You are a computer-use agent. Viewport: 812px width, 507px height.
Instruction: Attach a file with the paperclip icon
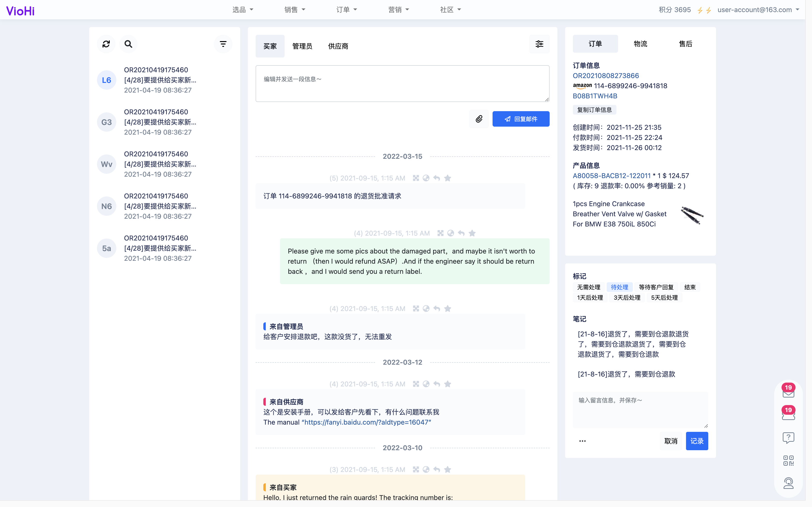click(x=479, y=119)
